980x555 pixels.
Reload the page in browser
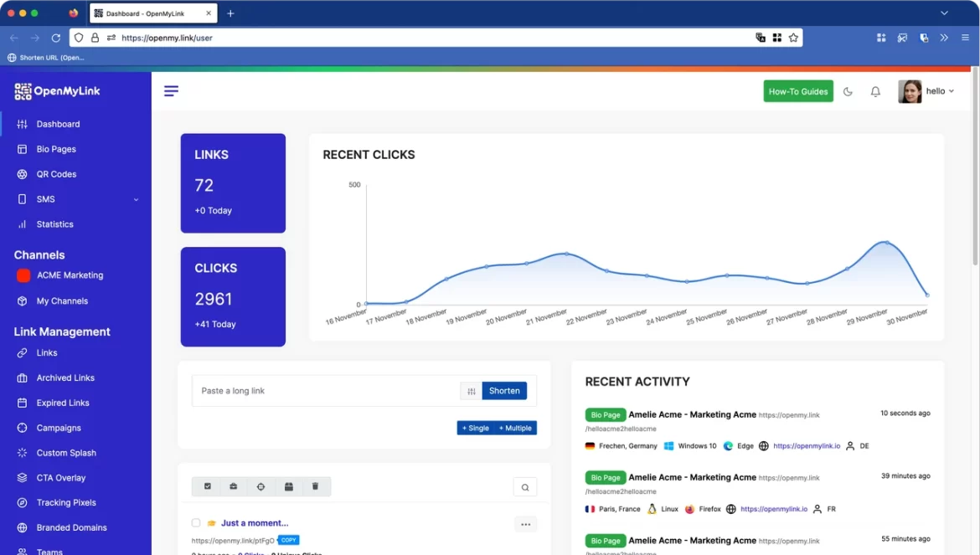pos(55,38)
